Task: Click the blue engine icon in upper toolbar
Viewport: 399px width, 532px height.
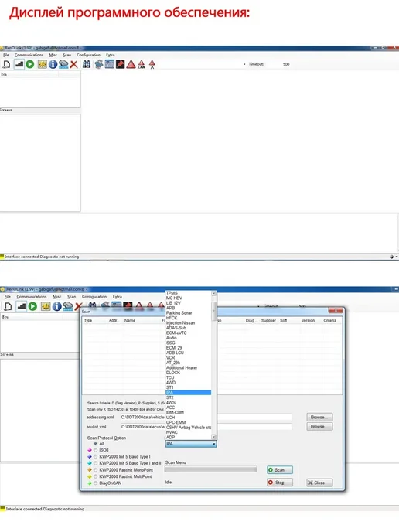Action: click(98, 64)
